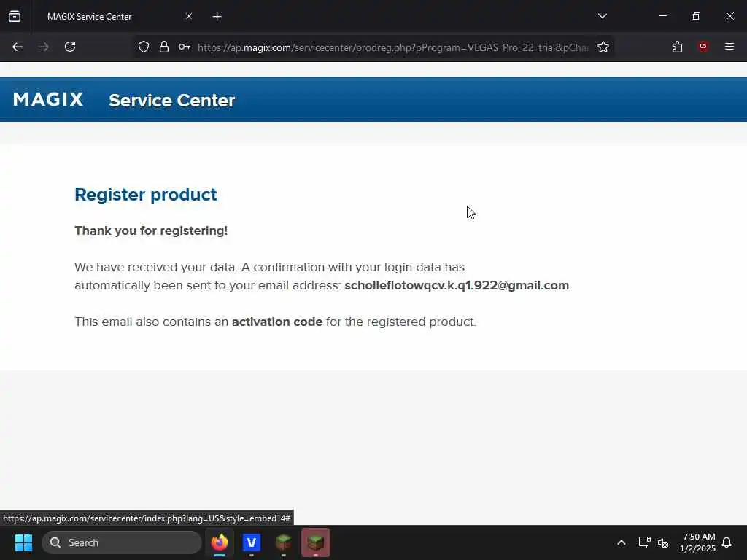Viewport: 747px width, 560px height.
Task: Open the highlighted Minecraft block taskbar icon
Action: click(x=315, y=542)
